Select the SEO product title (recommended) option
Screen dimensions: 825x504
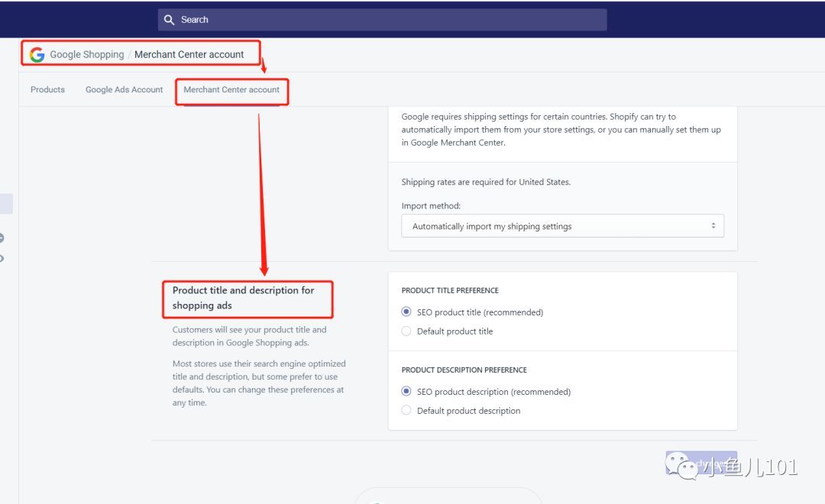coord(406,312)
